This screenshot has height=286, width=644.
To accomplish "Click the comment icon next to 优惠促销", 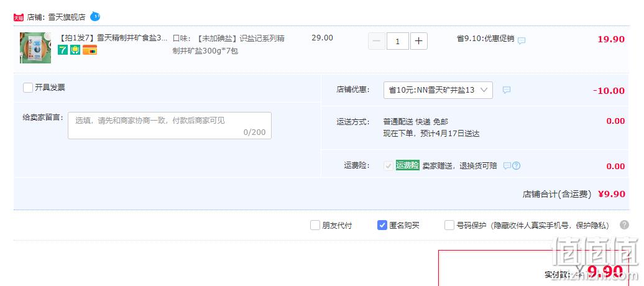I will [522, 40].
